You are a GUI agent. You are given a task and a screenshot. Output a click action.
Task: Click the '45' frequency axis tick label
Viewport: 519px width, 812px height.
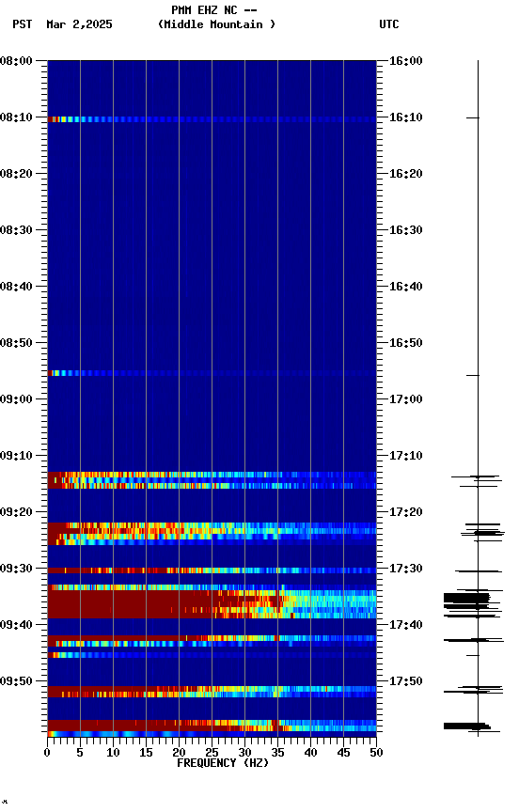(343, 753)
